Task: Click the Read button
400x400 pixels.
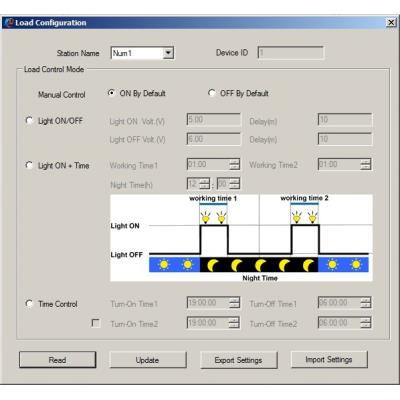Action: [x=58, y=360]
